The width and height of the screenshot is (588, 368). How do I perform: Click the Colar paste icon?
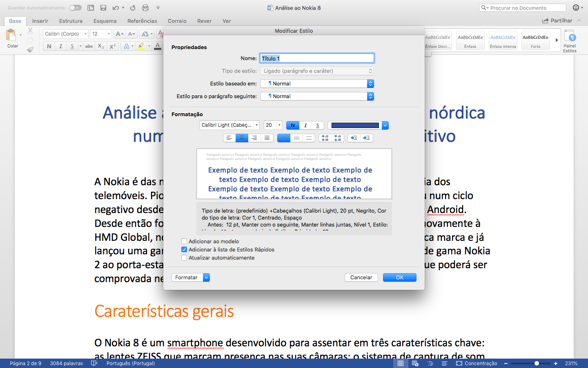(11, 35)
